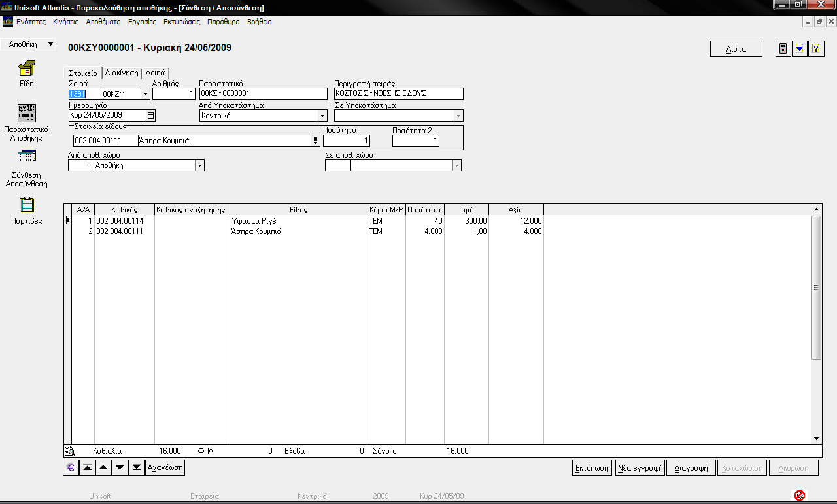This screenshot has height=504, width=837.
Task: Click the Κύρια Μ/Μ column header
Action: click(x=386, y=210)
